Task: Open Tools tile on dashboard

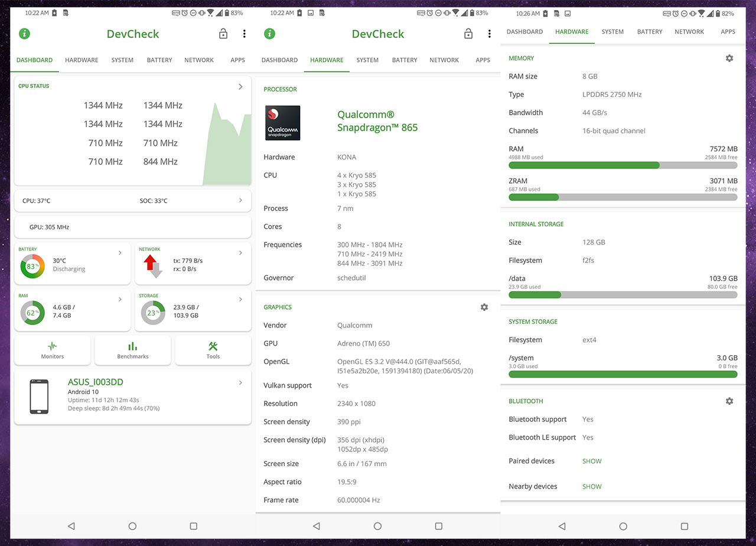Action: coord(213,350)
